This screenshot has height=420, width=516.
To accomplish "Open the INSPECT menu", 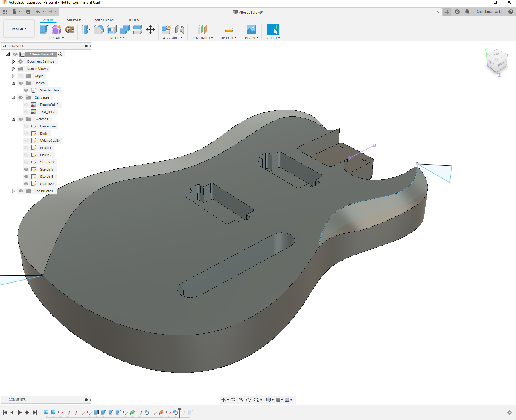I will (x=229, y=38).
